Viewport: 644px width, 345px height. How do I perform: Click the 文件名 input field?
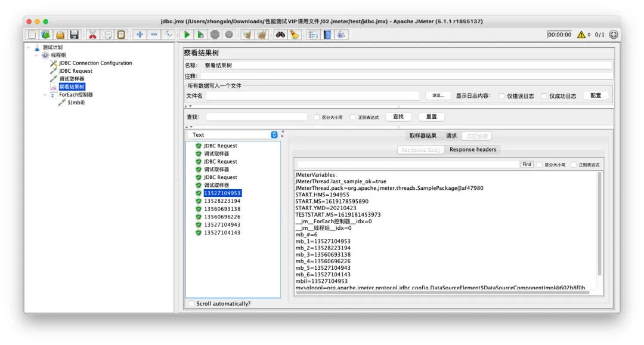coord(312,96)
